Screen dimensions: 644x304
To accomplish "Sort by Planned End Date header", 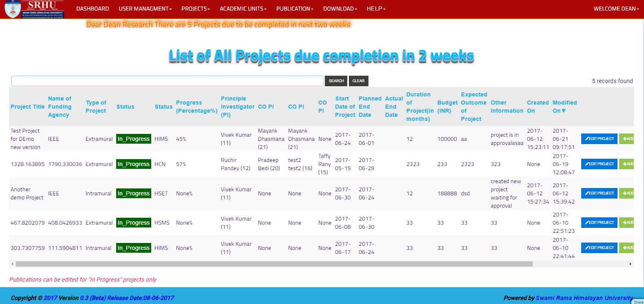I will click(370, 107).
